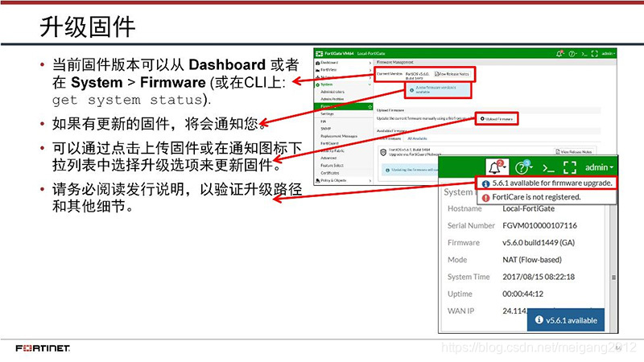Open Advanced in the System sidebar
Viewport: 644px width, 362px height.
[328, 158]
